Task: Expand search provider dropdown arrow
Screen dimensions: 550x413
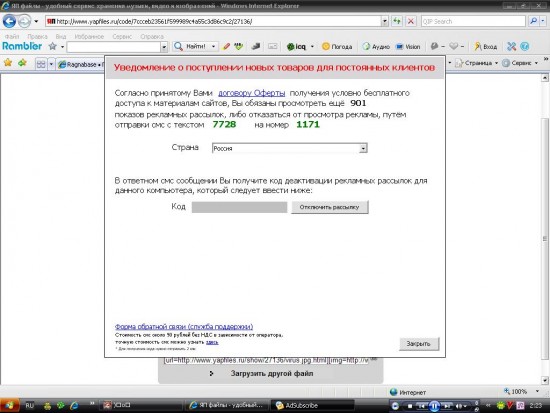Action: 542,21
